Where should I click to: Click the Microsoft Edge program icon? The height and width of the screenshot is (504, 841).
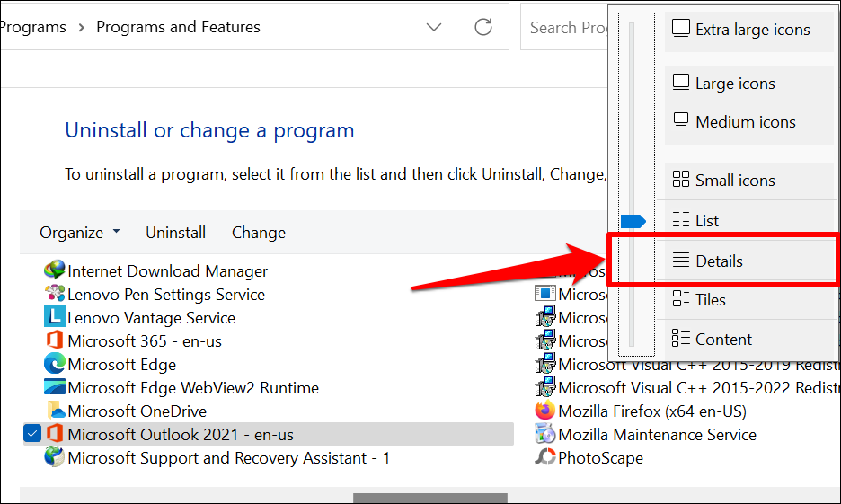pos(55,364)
